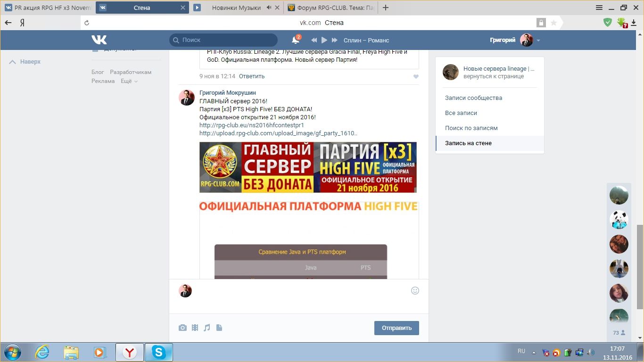Click the community avatar in the sidebar

[x=451, y=72]
